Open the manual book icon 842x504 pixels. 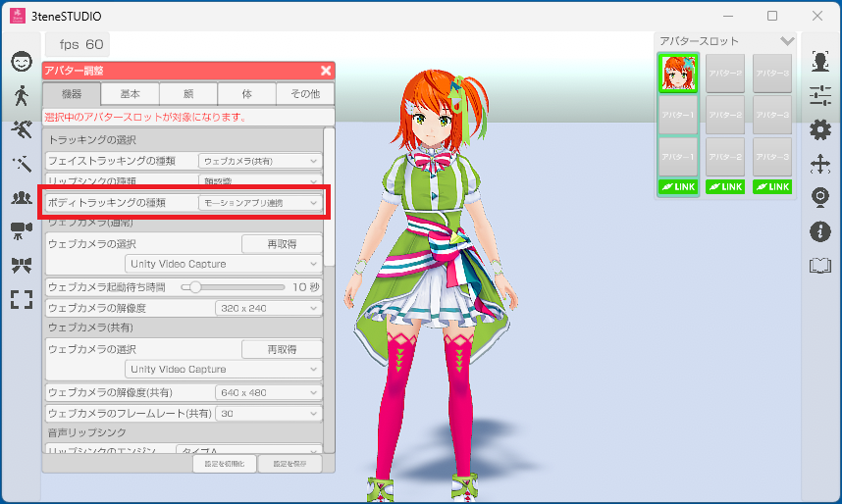820,265
